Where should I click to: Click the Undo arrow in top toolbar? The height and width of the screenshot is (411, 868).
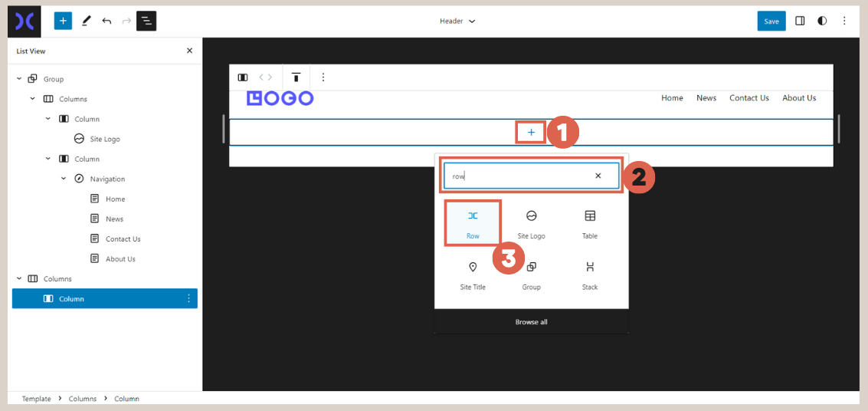(x=106, y=21)
